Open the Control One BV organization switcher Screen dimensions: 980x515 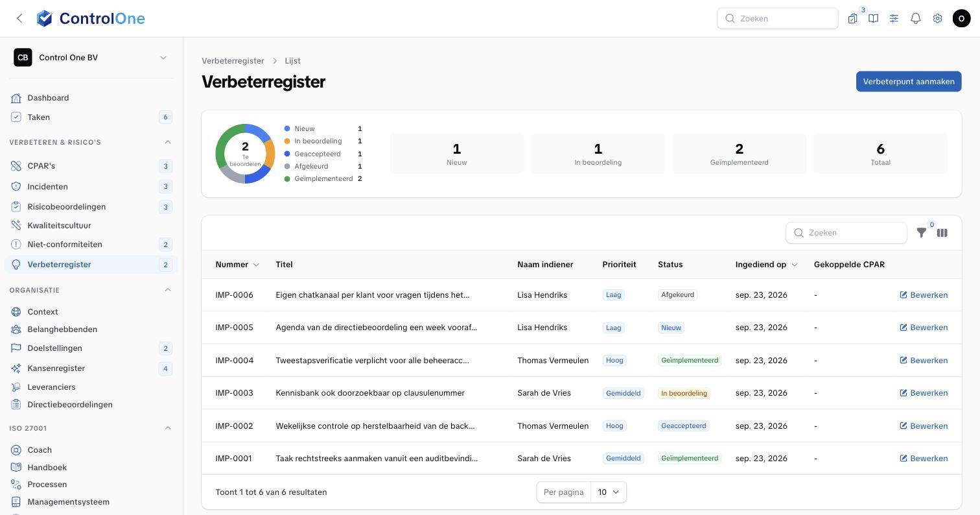click(x=91, y=58)
